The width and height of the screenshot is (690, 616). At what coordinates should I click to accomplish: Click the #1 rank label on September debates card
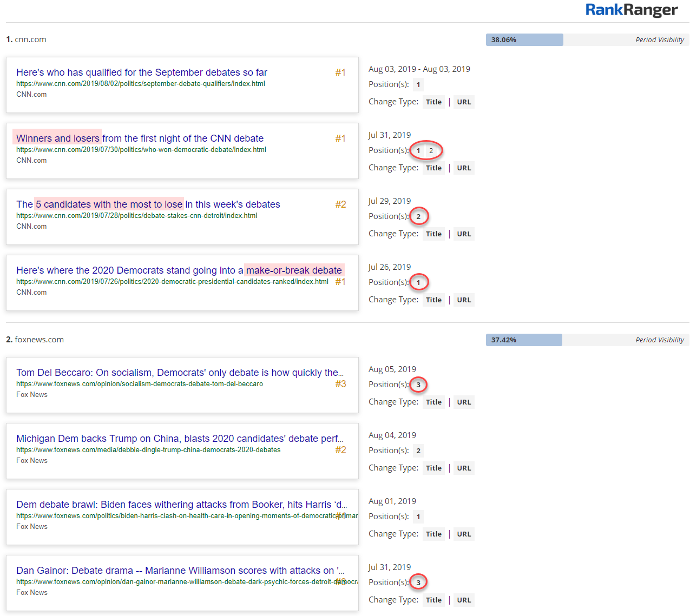pos(340,72)
